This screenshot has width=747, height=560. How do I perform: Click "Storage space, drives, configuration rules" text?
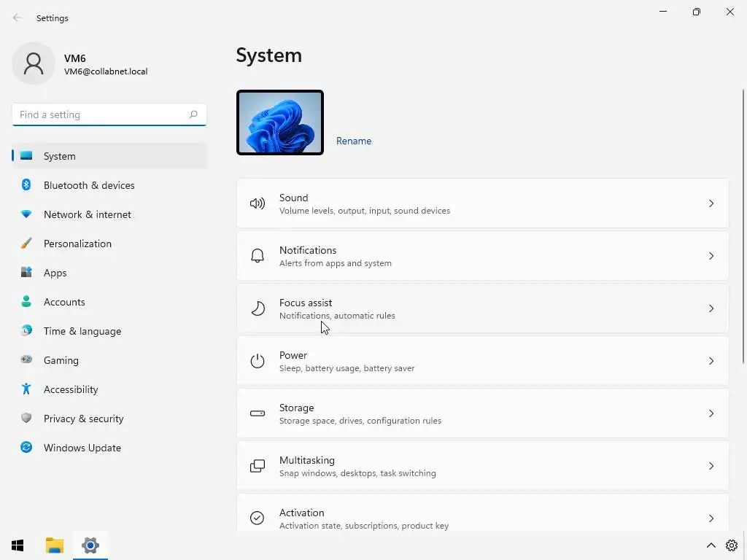[360, 421]
